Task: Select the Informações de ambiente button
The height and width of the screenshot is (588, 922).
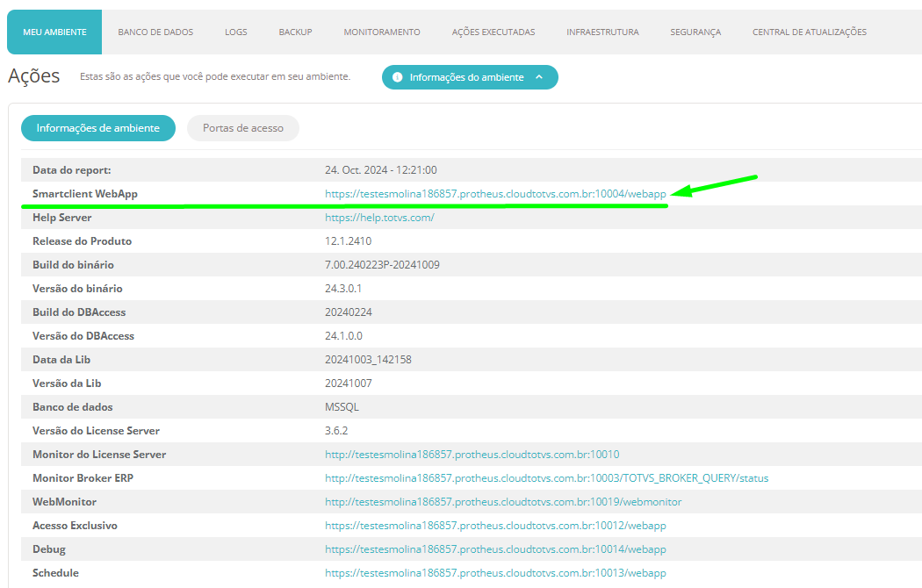Action: [97, 128]
